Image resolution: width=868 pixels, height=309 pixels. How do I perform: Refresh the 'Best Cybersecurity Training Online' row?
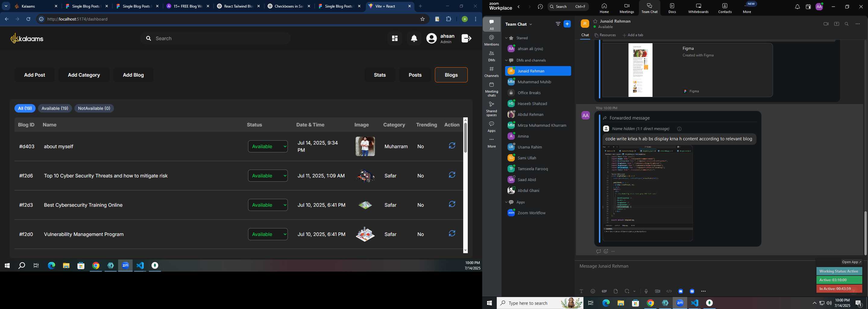[452, 204]
